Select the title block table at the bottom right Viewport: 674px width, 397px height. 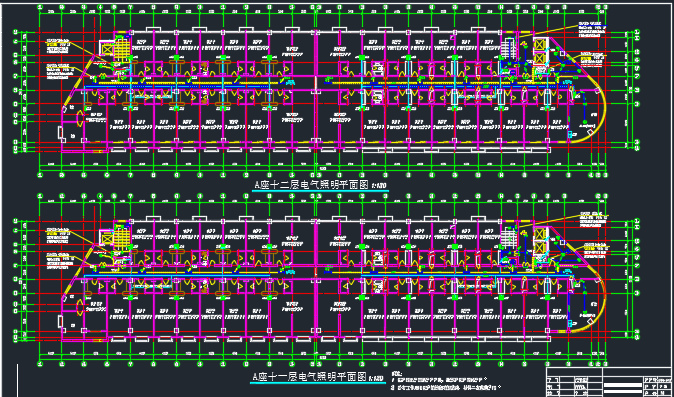click(x=609, y=382)
